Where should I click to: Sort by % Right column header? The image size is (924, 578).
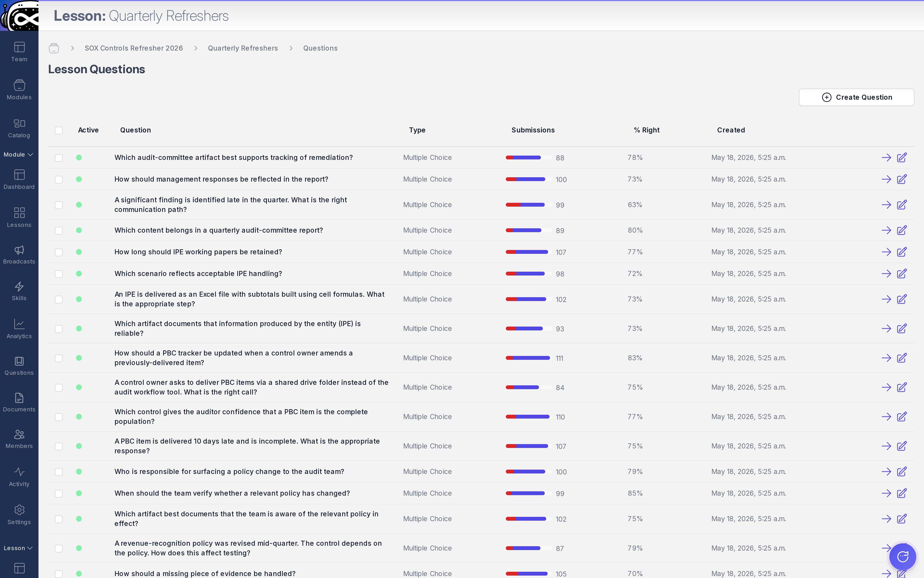pyautogui.click(x=647, y=130)
